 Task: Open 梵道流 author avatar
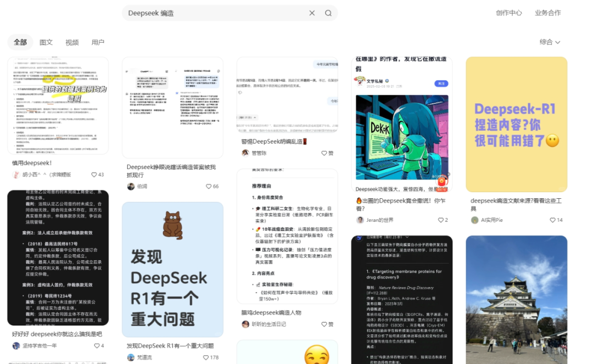[131, 357]
